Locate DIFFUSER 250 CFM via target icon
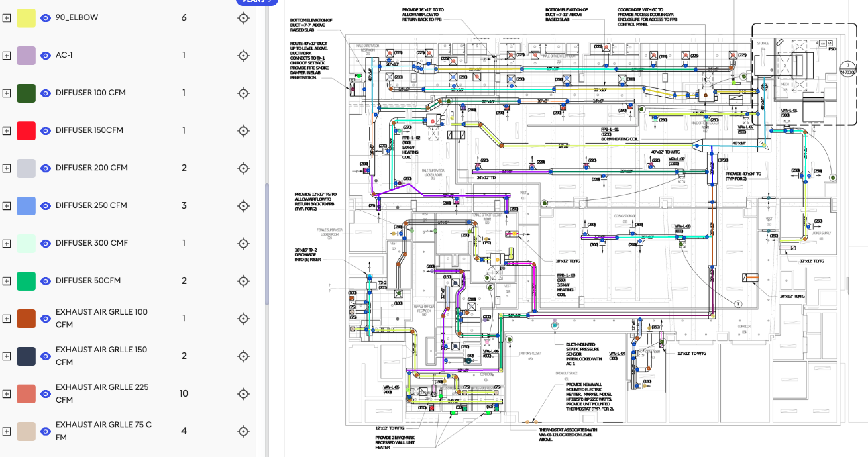This screenshot has width=868, height=457. pos(243,206)
